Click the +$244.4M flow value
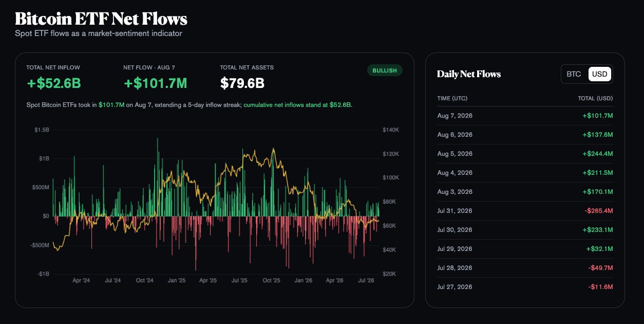644x324 pixels. click(x=598, y=154)
